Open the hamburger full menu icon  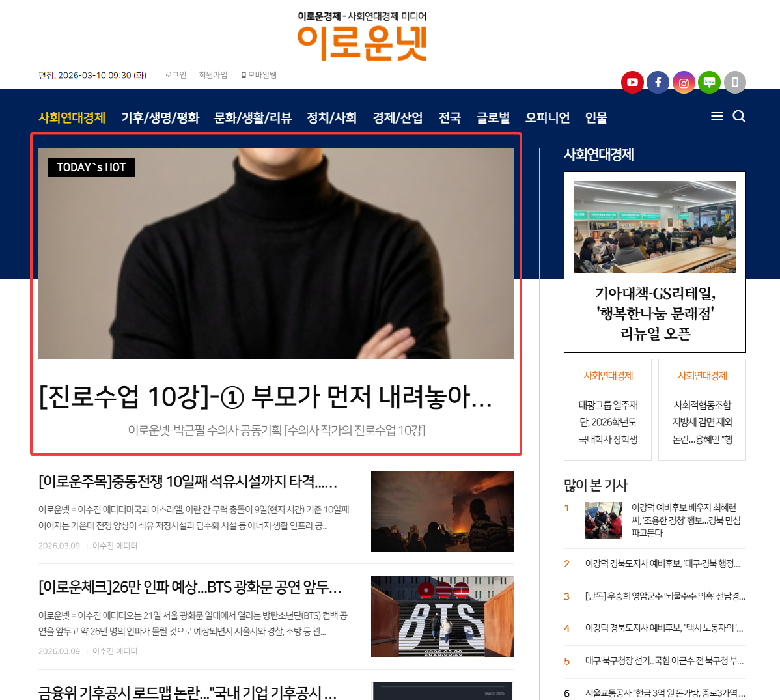pyautogui.click(x=717, y=117)
